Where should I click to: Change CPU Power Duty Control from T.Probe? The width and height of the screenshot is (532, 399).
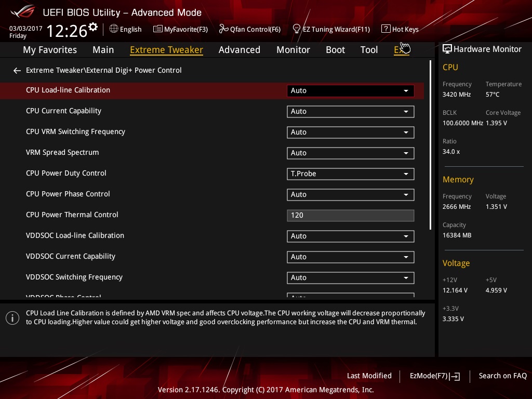(351, 174)
